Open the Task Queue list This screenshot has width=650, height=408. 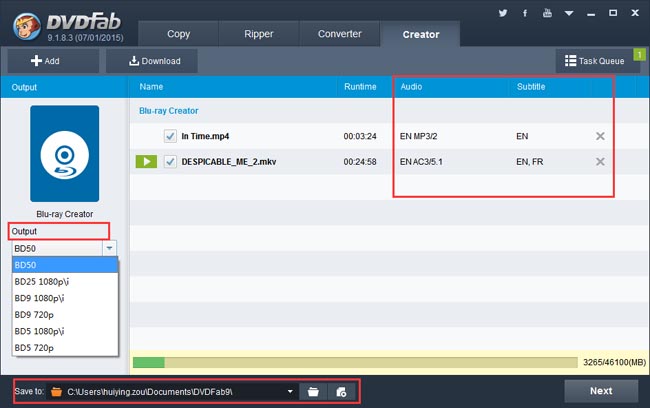click(594, 61)
